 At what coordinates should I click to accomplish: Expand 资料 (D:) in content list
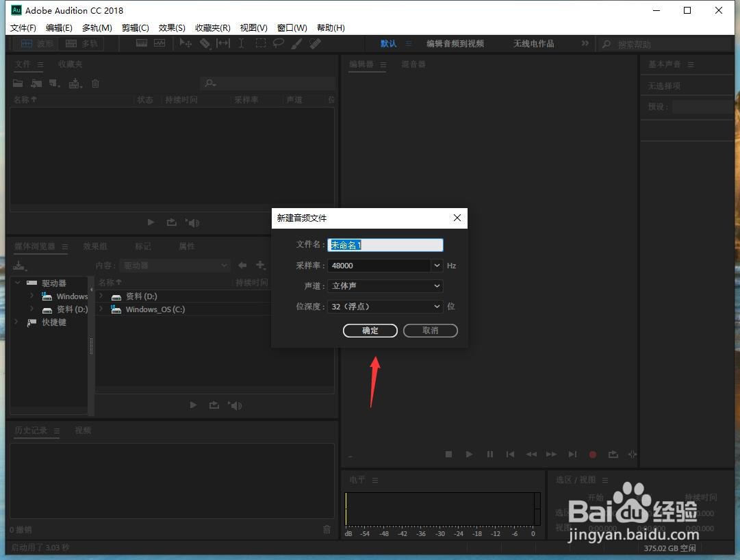point(101,296)
